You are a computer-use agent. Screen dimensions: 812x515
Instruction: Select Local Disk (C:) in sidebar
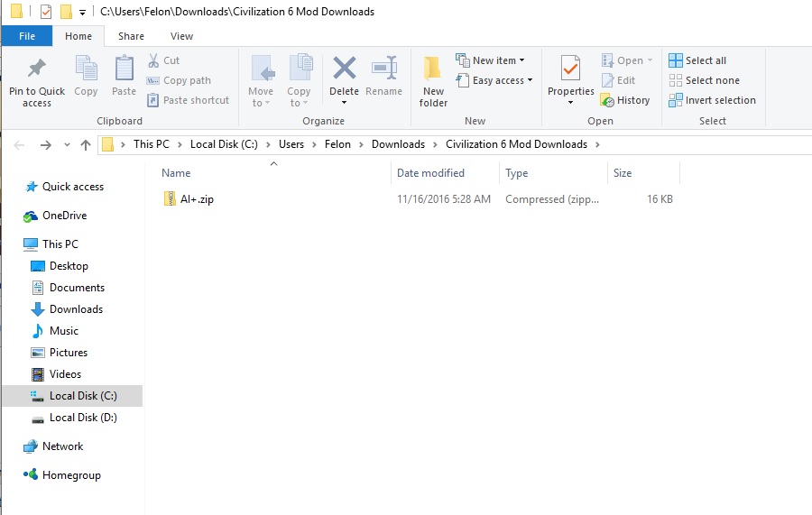72,396
